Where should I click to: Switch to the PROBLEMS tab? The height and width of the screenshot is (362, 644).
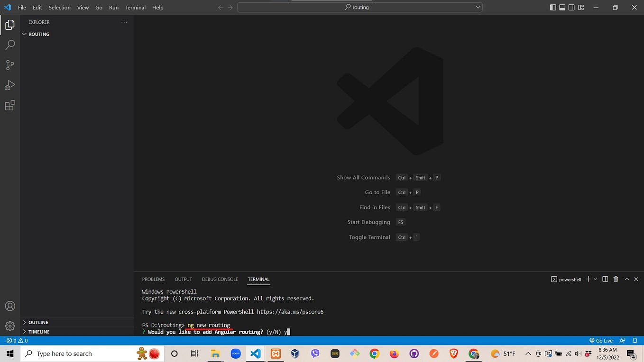[153, 279]
